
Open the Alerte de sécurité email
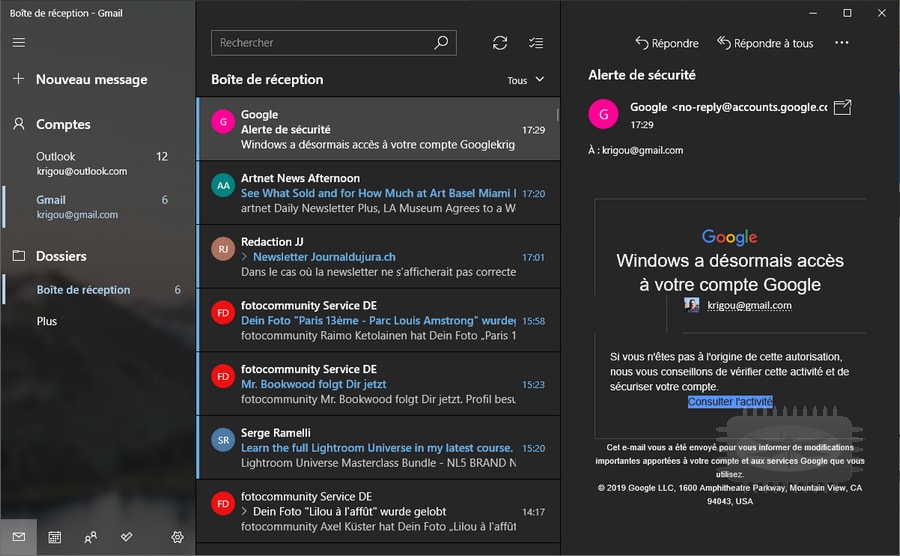tap(378, 129)
